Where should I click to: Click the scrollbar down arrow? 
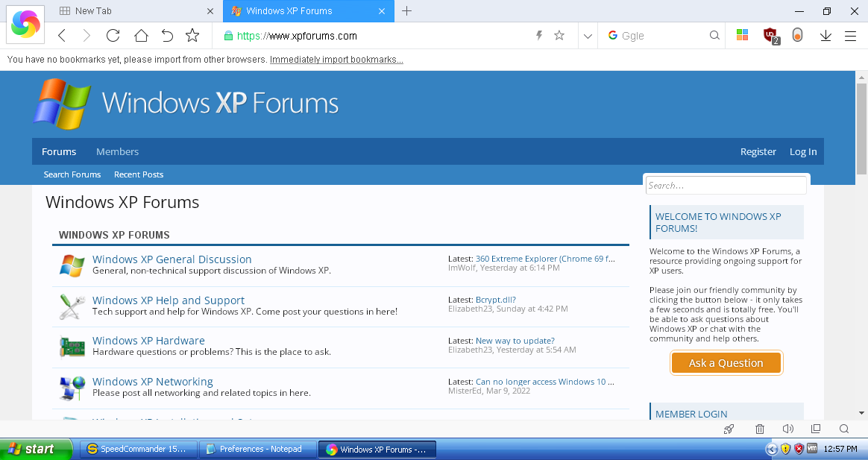(x=861, y=413)
